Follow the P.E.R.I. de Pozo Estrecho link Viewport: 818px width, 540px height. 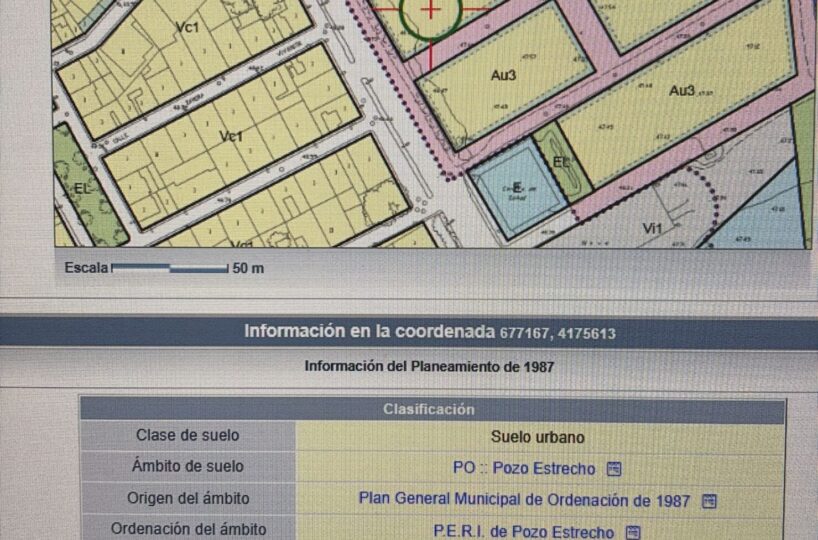pos(523,532)
